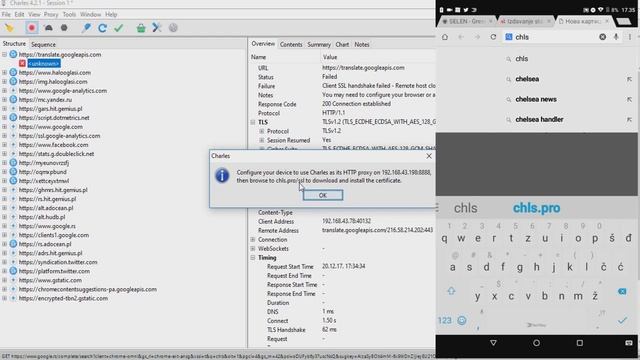
Task: Click the compose pen icon
Action: click(x=86, y=28)
